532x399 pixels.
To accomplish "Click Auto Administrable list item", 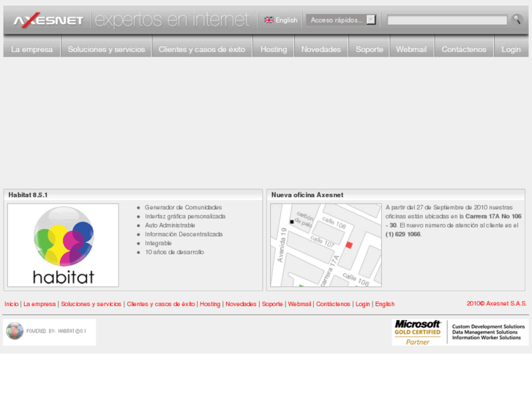I will (170, 225).
